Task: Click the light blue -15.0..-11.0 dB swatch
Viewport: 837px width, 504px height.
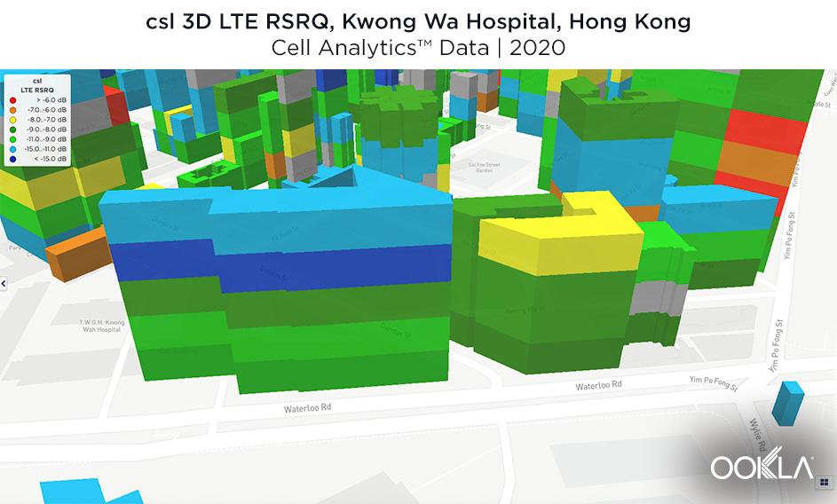Action: coord(12,149)
